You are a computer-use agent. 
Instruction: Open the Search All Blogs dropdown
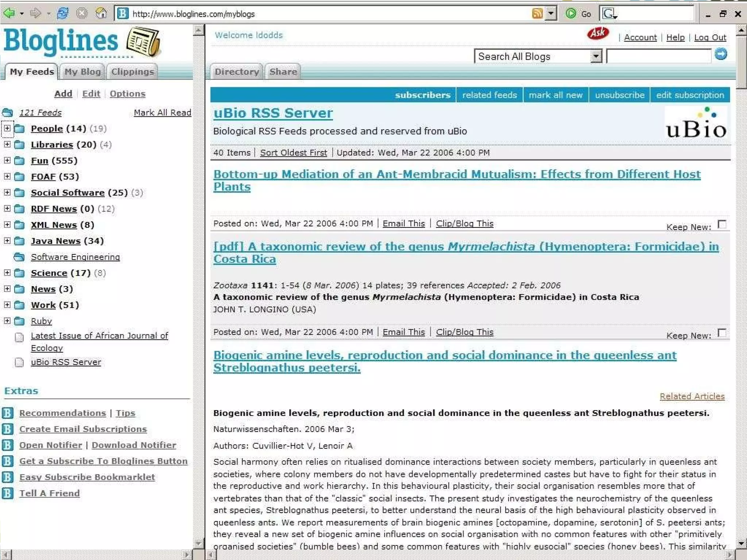coord(596,56)
